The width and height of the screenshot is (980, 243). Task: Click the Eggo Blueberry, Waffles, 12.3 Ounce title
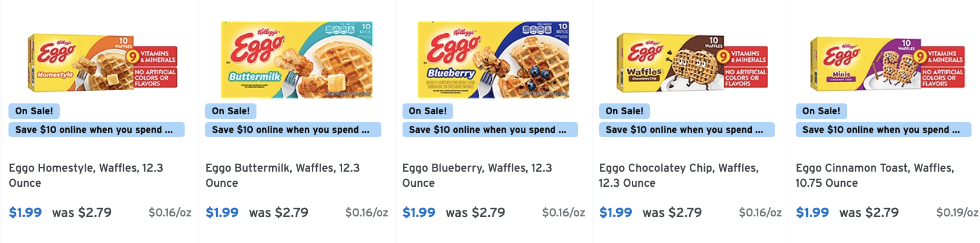pos(477,175)
